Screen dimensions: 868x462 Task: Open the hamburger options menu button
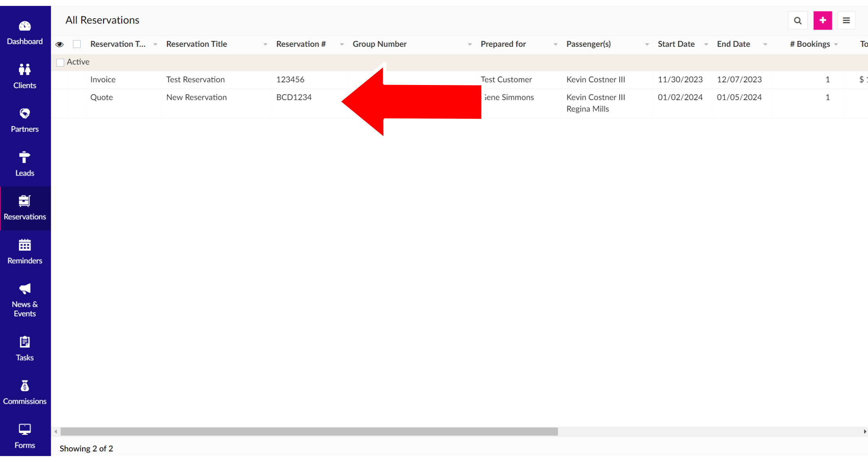pyautogui.click(x=846, y=20)
